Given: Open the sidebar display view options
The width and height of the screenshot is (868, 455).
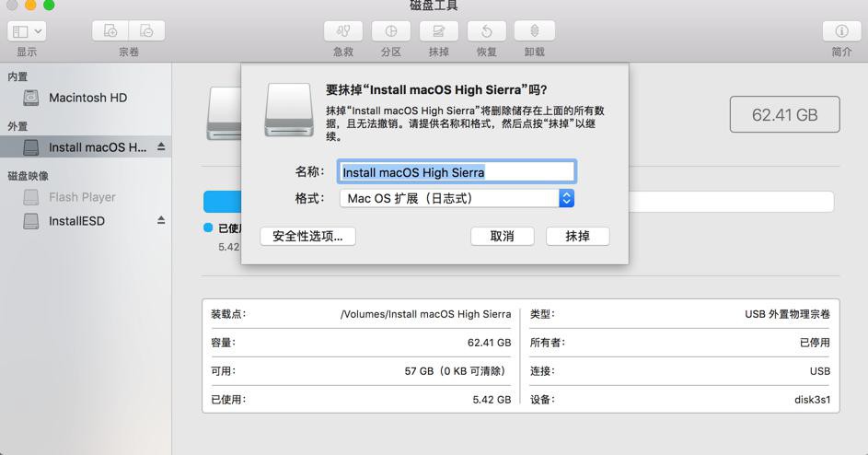Looking at the screenshot, I should [27, 31].
